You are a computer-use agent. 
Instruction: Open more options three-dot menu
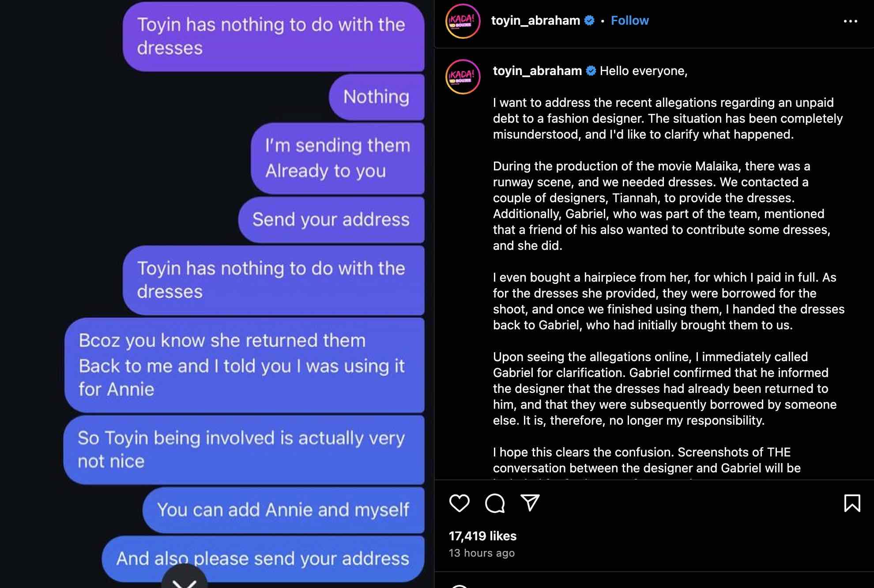850,21
